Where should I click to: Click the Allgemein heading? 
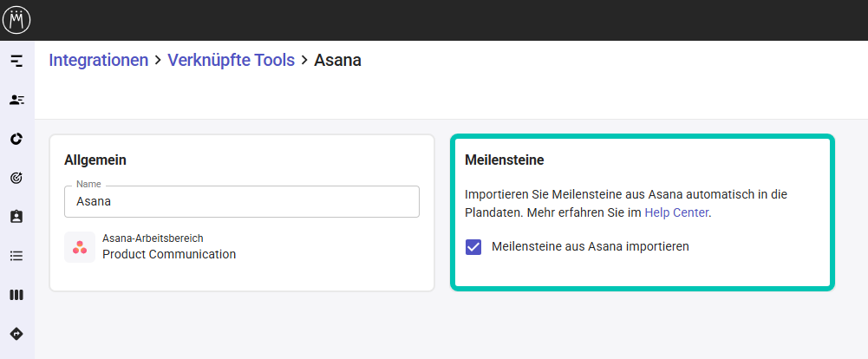click(95, 160)
